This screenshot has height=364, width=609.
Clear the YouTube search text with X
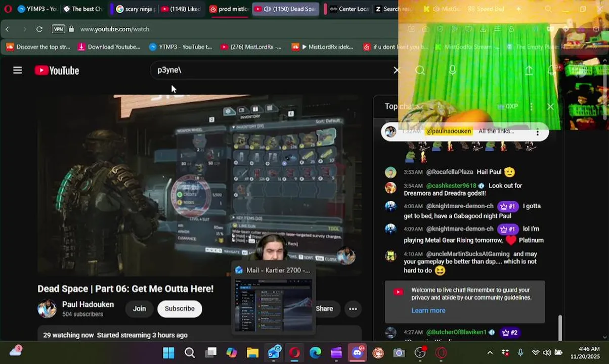397,70
